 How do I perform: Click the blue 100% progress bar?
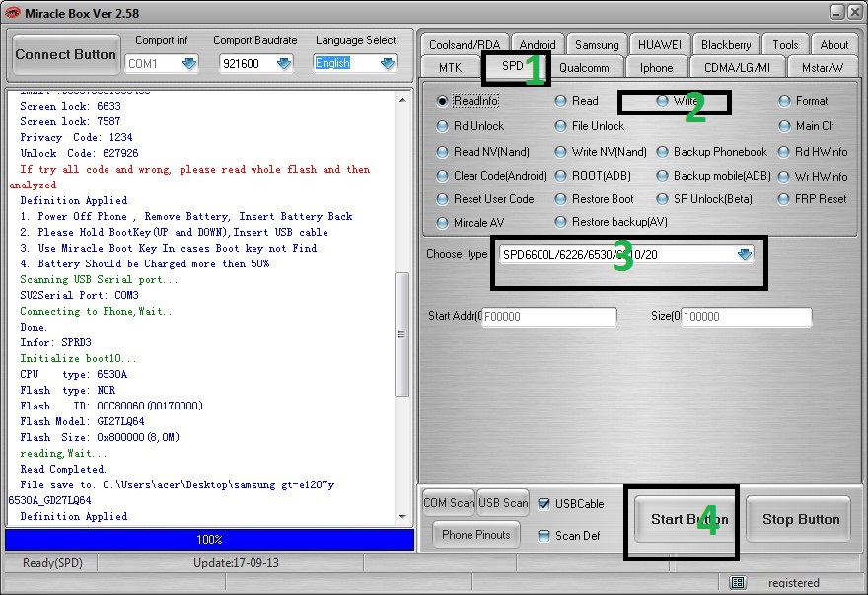[x=209, y=540]
